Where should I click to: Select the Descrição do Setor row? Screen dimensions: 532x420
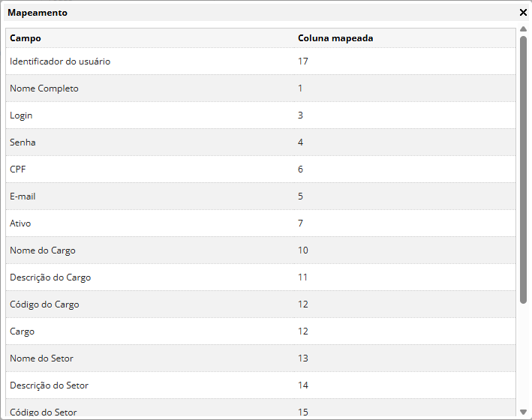(x=49, y=385)
